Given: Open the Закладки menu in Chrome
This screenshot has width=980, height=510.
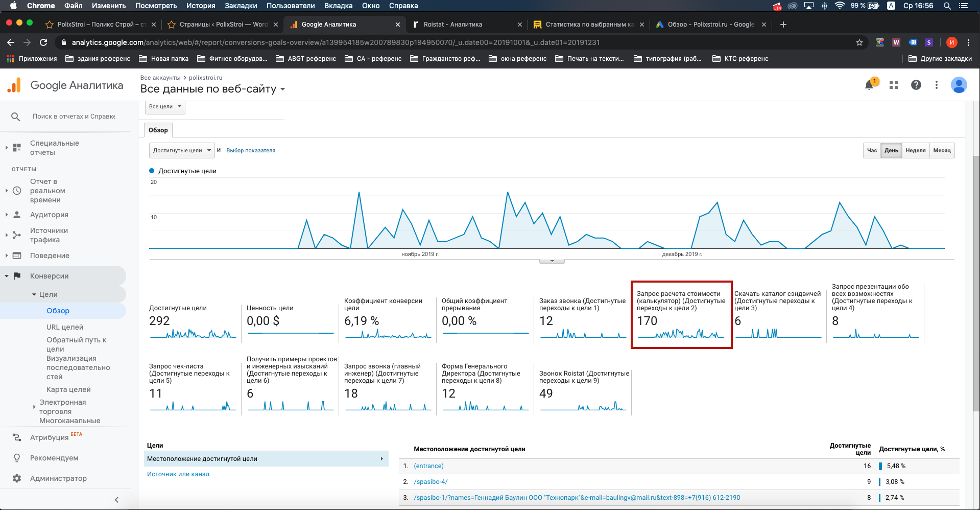Looking at the screenshot, I should [x=241, y=6].
